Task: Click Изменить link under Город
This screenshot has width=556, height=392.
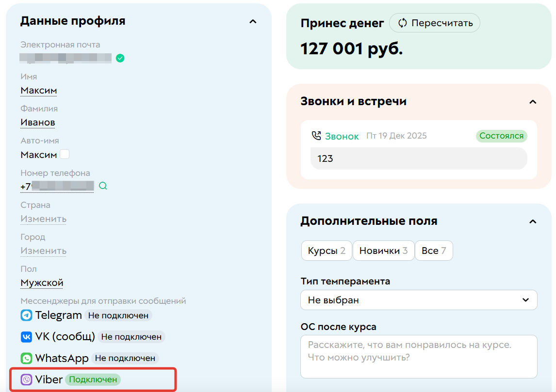Action: [x=43, y=251]
